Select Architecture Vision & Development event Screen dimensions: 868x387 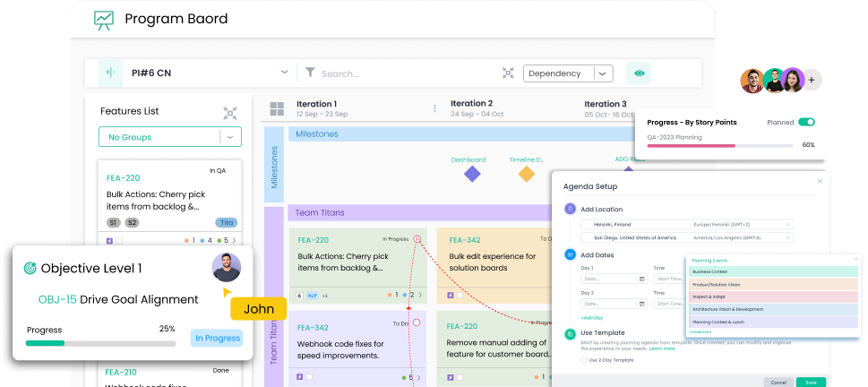pyautogui.click(x=773, y=309)
